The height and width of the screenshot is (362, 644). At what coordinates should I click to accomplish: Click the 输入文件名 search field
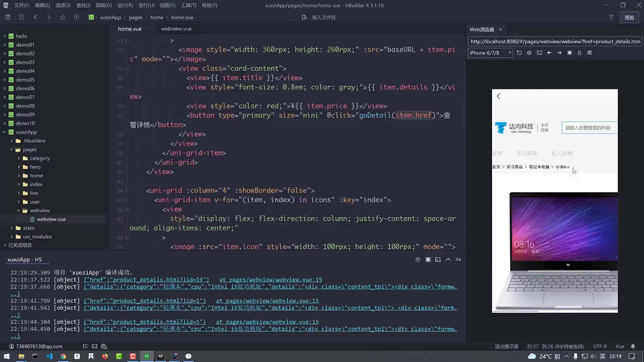pyautogui.click(x=324, y=17)
